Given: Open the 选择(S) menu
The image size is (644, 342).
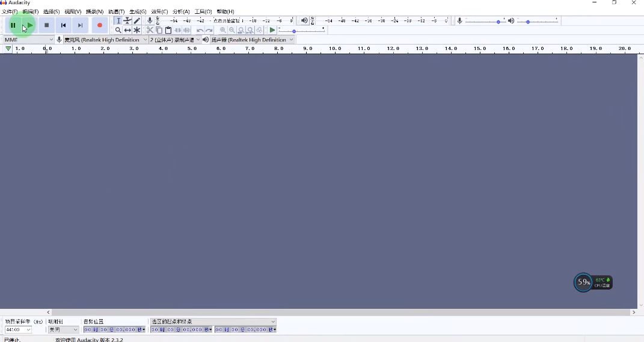Looking at the screenshot, I should [51, 11].
